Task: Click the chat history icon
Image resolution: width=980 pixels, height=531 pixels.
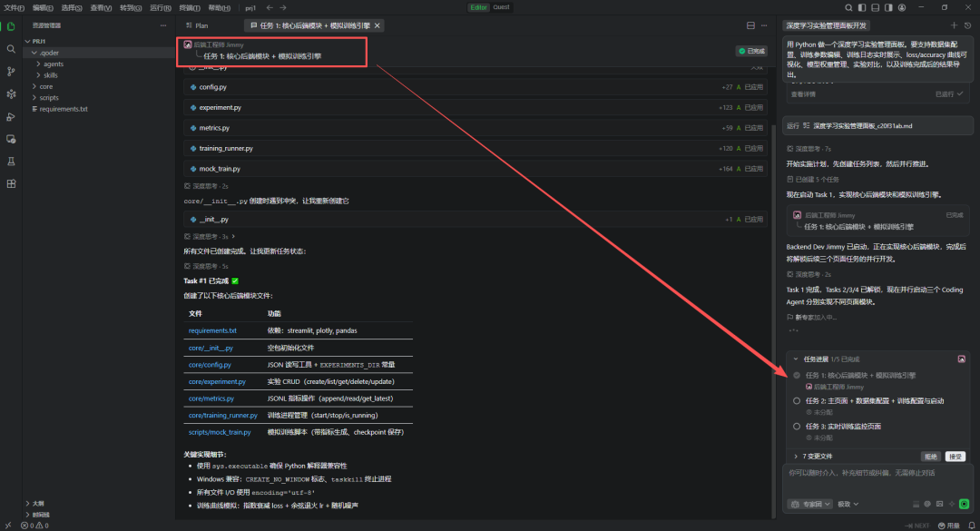Action: click(967, 25)
